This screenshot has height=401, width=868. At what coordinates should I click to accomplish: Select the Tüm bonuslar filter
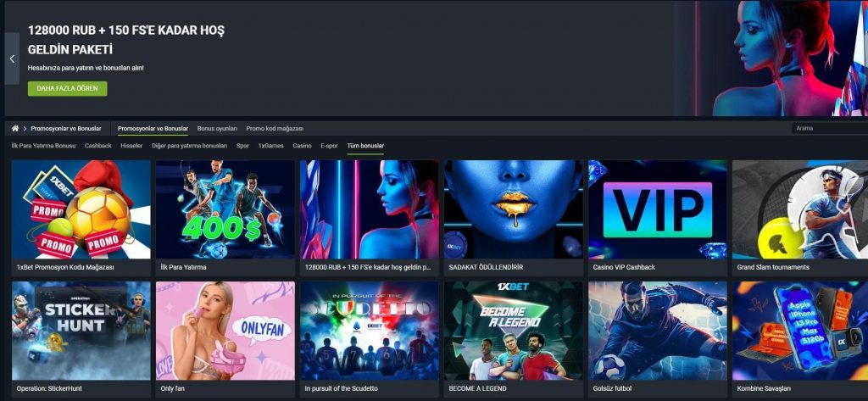point(365,146)
